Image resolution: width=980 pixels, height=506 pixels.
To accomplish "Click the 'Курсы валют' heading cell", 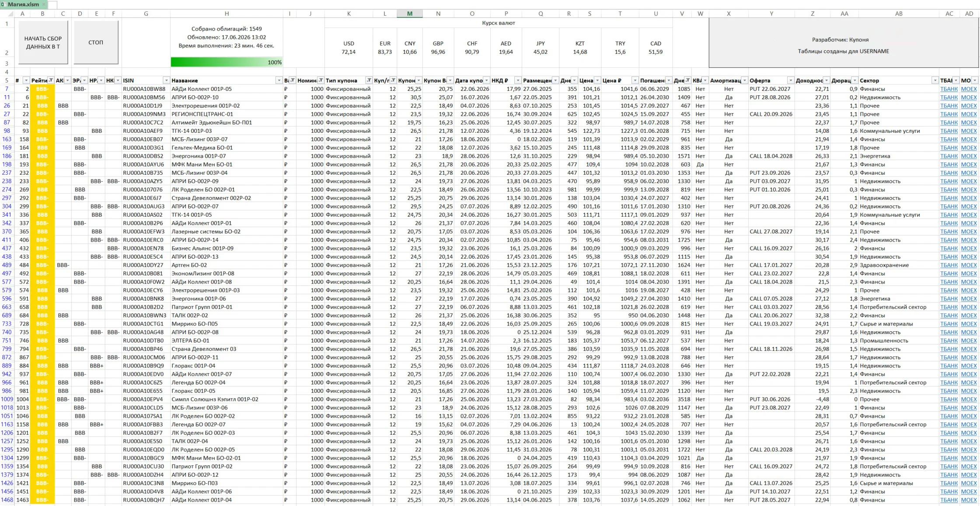I will click(499, 23).
